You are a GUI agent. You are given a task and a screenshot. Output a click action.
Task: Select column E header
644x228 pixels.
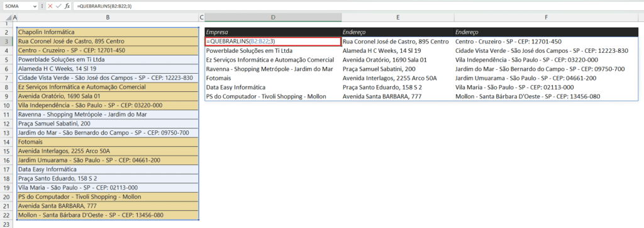397,18
